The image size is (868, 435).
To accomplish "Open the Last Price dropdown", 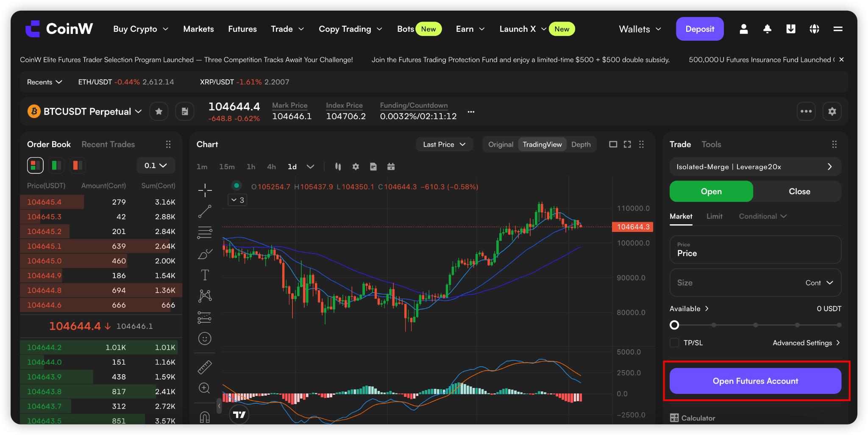I will [x=444, y=145].
